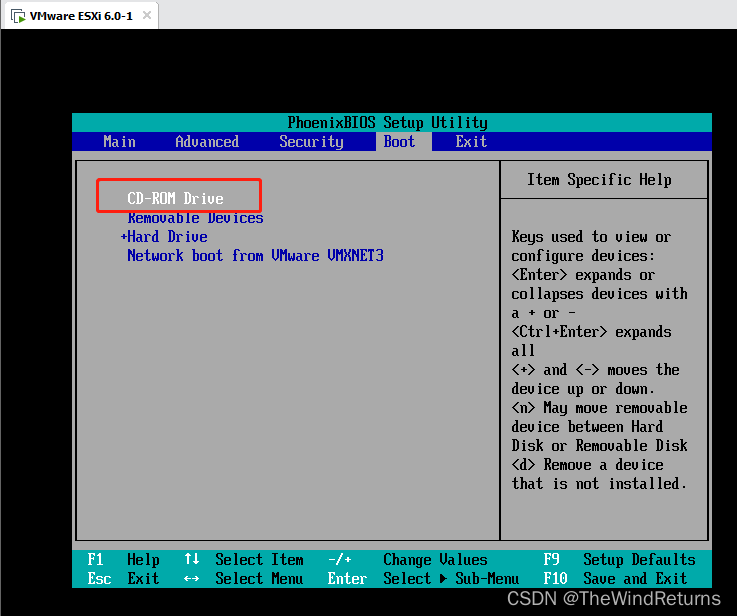Open the Exit BIOS menu
The image size is (737, 616).
tap(471, 141)
